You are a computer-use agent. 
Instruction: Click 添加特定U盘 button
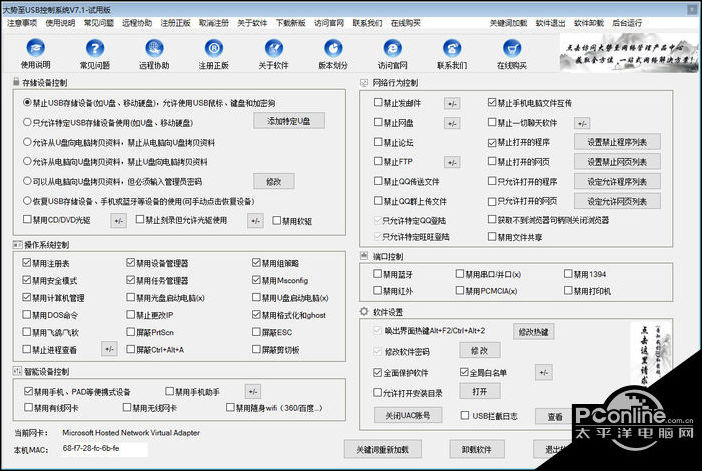pos(289,121)
